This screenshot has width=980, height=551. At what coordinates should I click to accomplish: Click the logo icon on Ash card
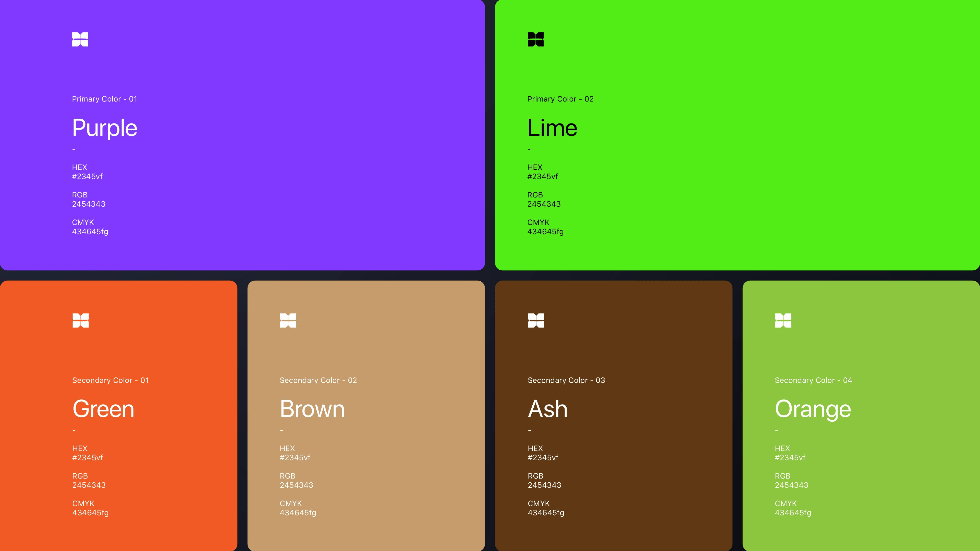pos(536,320)
